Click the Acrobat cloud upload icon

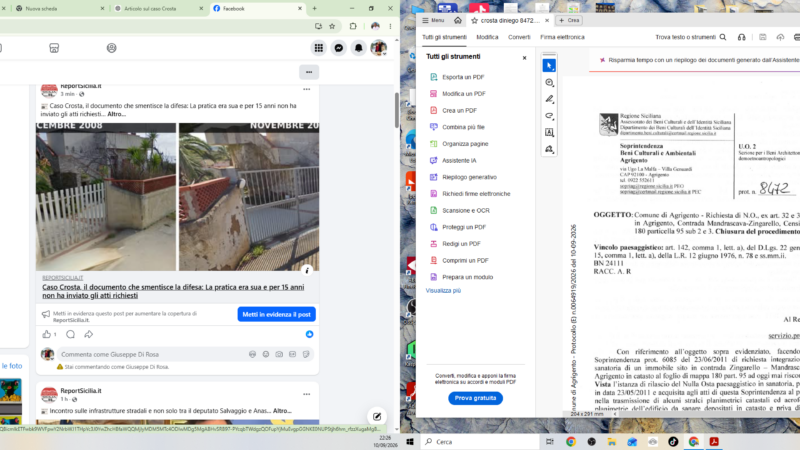click(780, 37)
